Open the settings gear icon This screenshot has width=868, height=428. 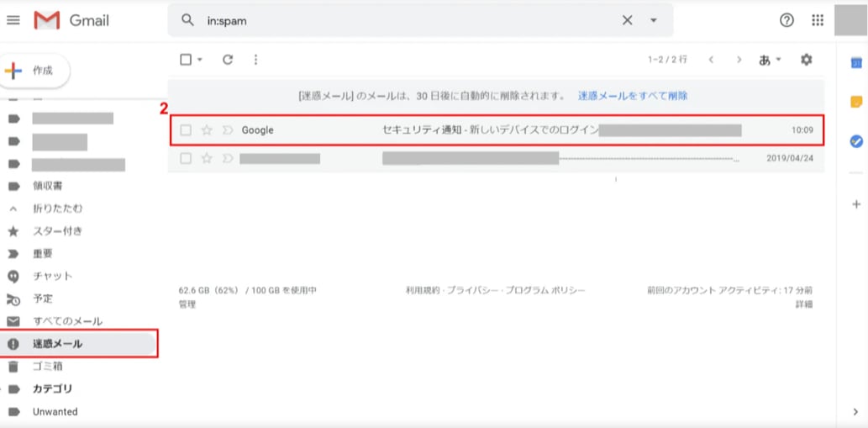tap(806, 60)
